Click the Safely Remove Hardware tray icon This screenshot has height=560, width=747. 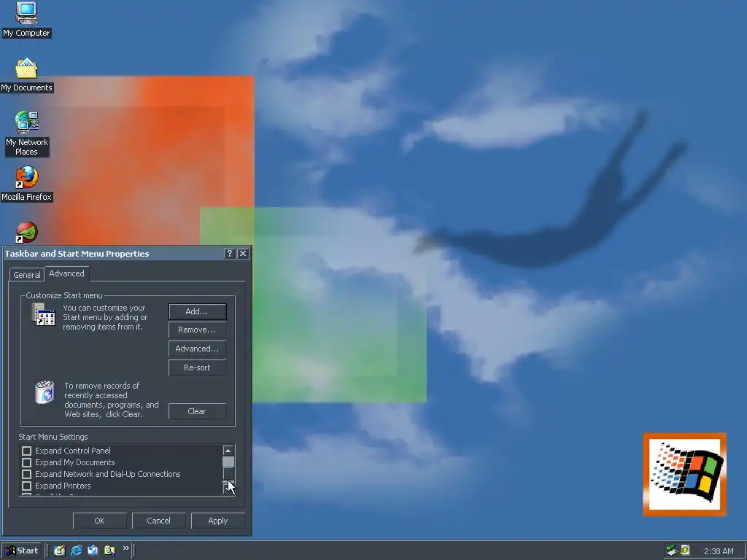pos(672,551)
